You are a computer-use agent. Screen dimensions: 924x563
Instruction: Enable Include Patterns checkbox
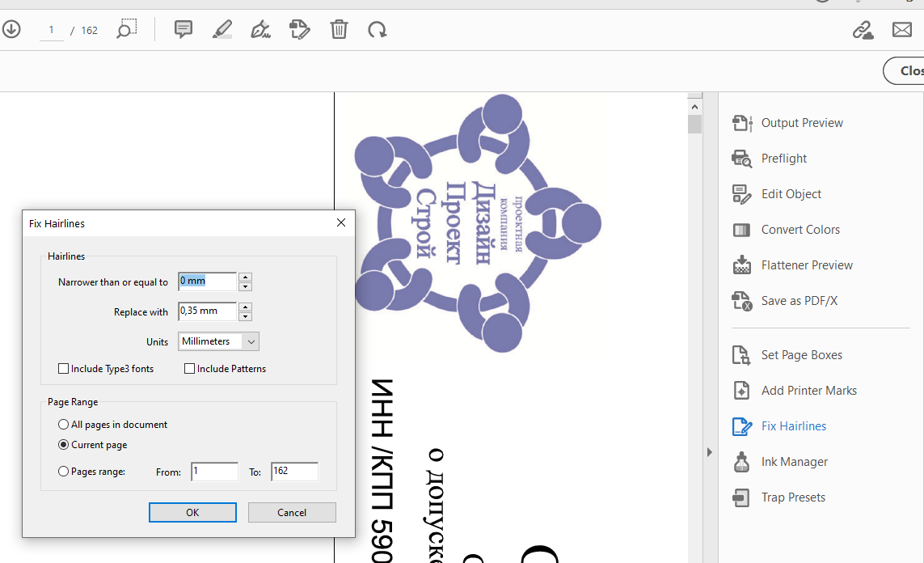[x=189, y=368]
